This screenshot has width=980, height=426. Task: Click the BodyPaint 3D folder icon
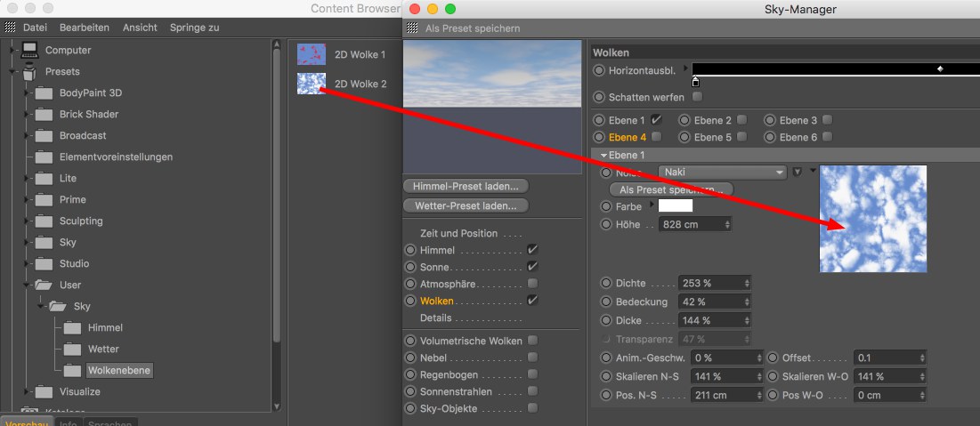tap(45, 92)
